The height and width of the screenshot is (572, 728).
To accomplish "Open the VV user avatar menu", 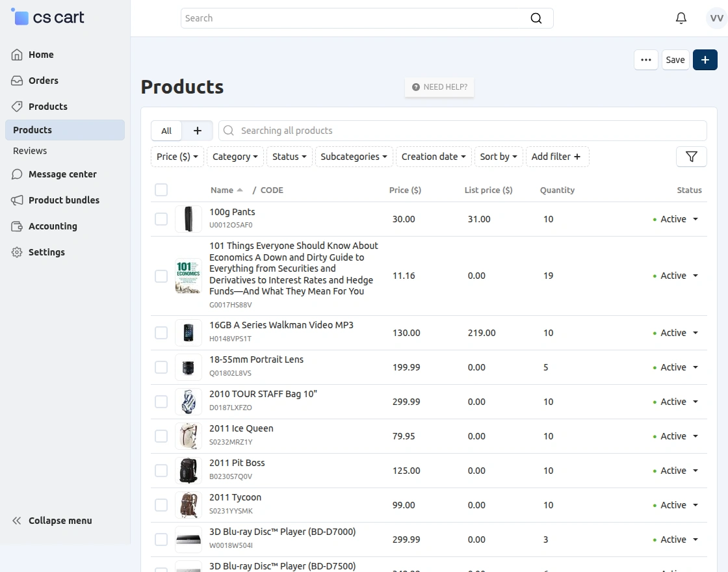I will pos(716,18).
